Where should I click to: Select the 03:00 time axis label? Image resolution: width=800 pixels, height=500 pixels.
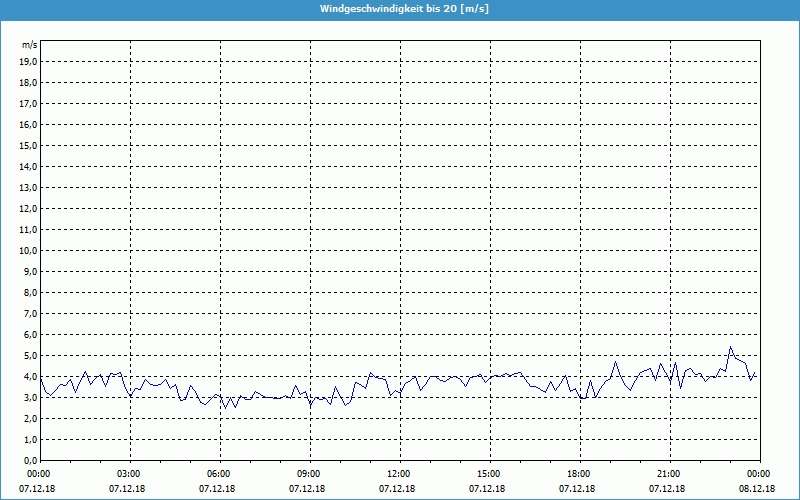point(129,473)
